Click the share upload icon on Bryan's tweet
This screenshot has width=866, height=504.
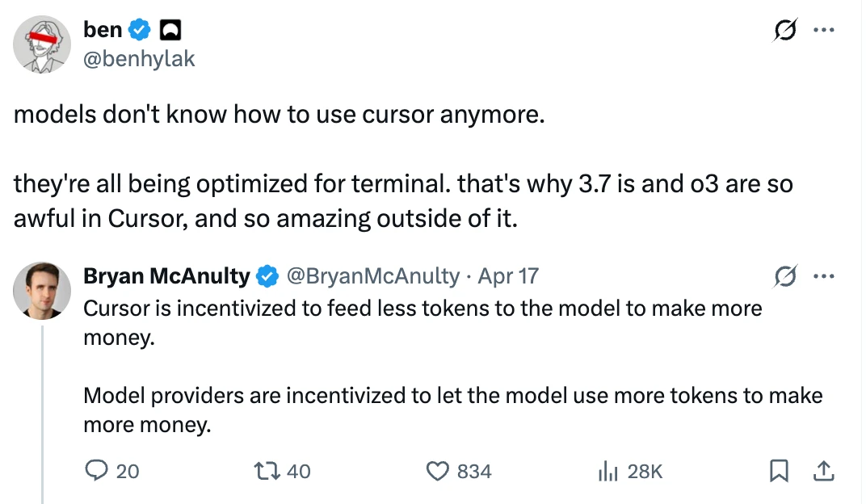[823, 471]
